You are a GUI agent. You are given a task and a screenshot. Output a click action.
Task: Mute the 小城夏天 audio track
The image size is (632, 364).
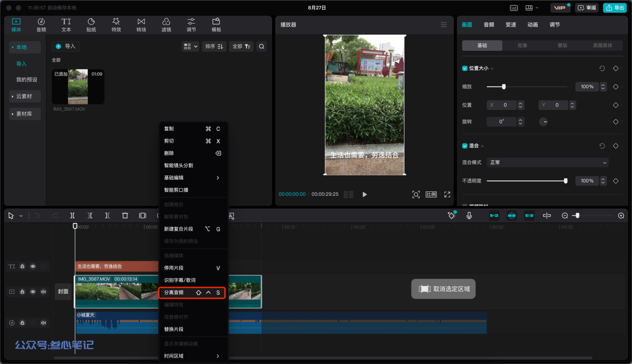[43, 323]
